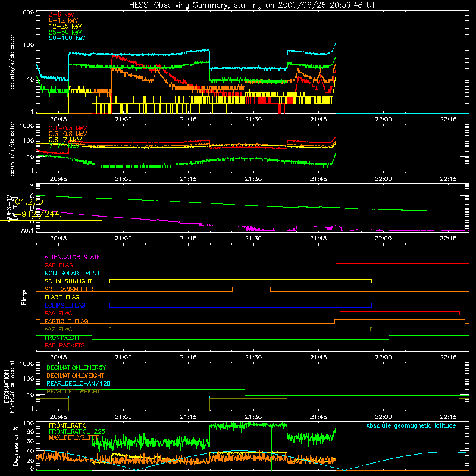
Task: Click the 7-20 MeV legend label
Action: pyautogui.click(x=64, y=146)
